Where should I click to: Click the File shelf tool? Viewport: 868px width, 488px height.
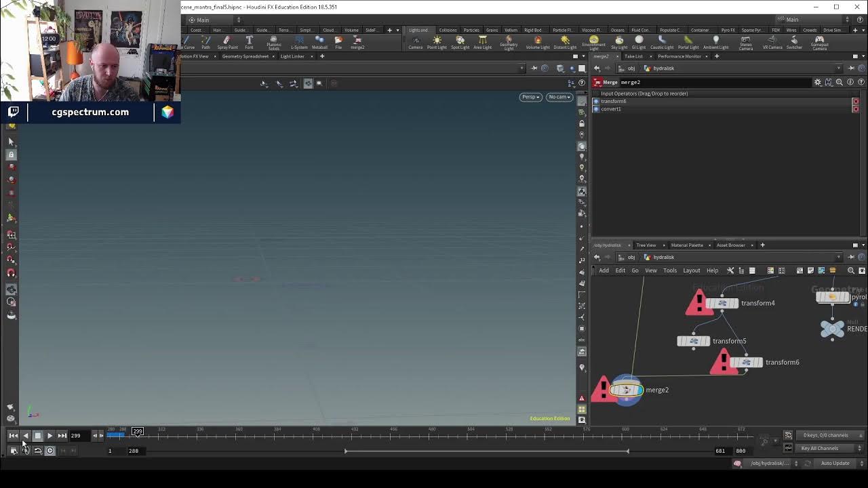point(338,42)
